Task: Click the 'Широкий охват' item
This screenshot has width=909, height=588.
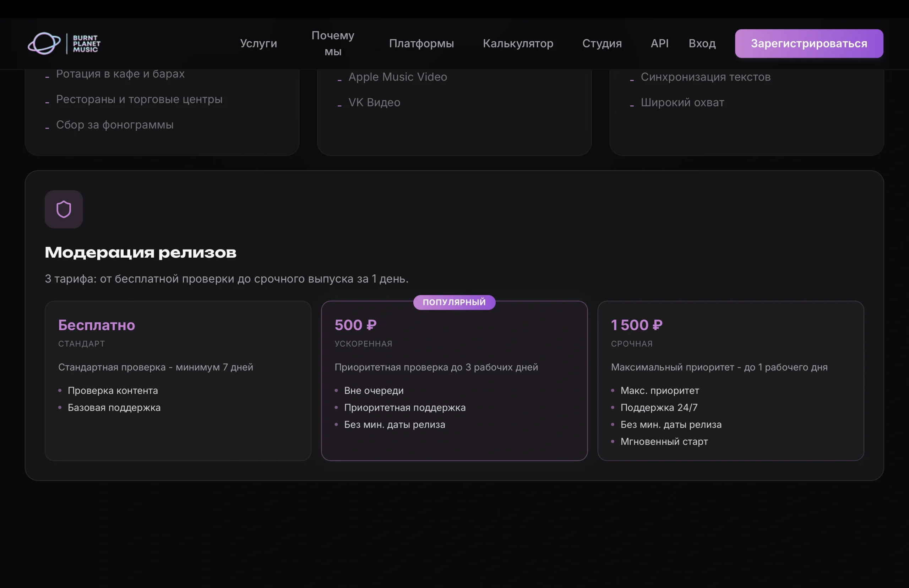Action: 682,102
